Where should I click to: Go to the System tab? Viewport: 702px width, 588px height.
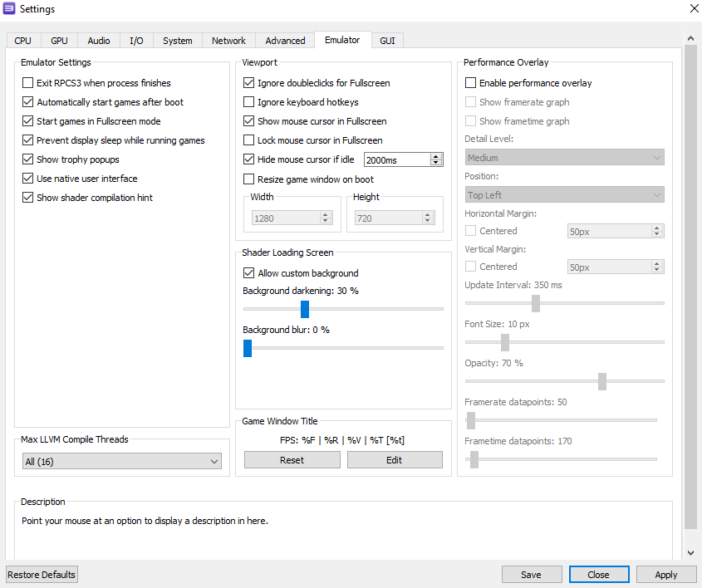177,41
